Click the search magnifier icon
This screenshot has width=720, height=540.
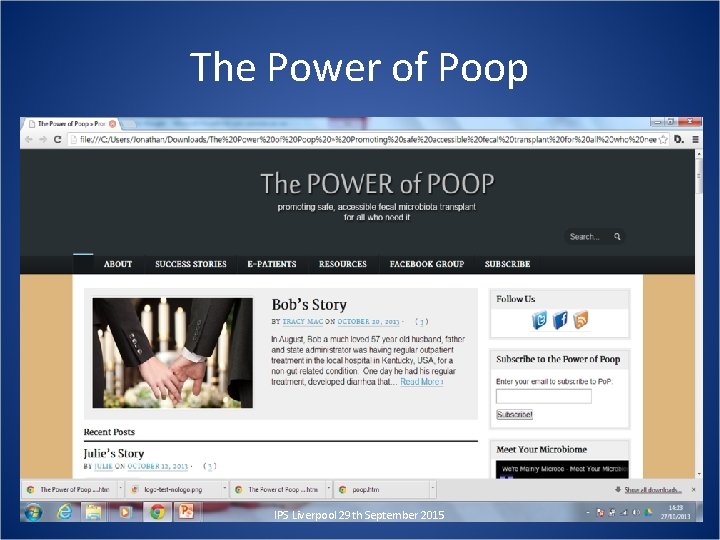click(617, 236)
